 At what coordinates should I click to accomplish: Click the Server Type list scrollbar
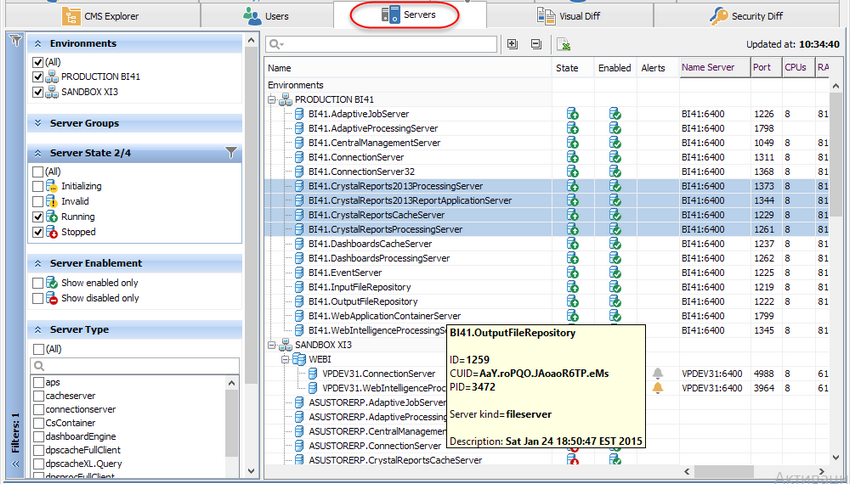(231, 423)
